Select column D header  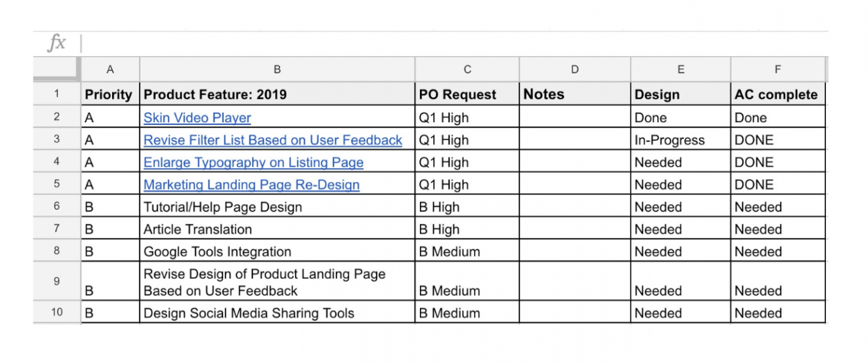[575, 69]
